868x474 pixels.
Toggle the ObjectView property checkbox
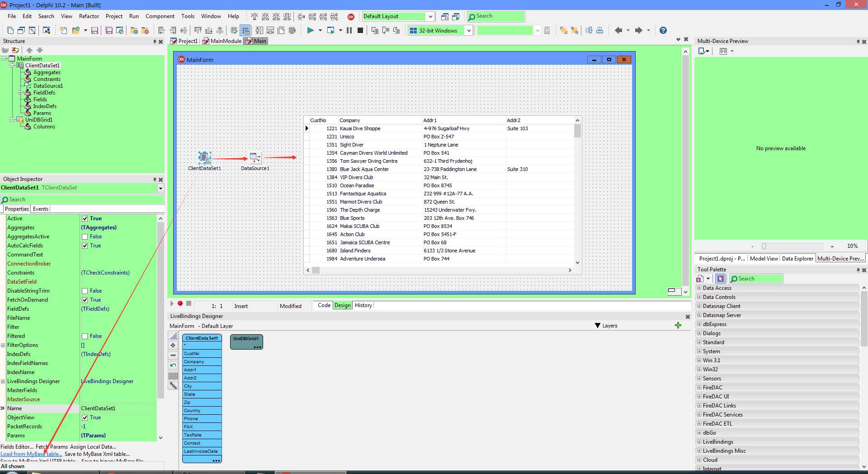[x=85, y=417]
